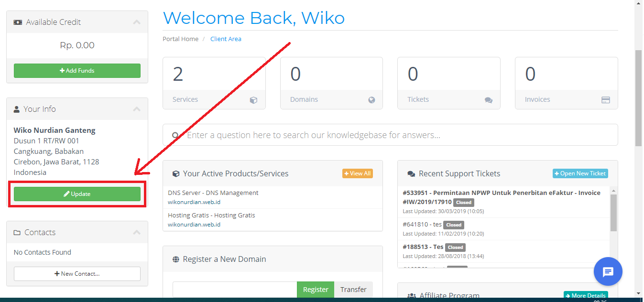This screenshot has width=644, height=302.
Task: Click the speech bubble icon in Tickets box
Action: (x=489, y=100)
